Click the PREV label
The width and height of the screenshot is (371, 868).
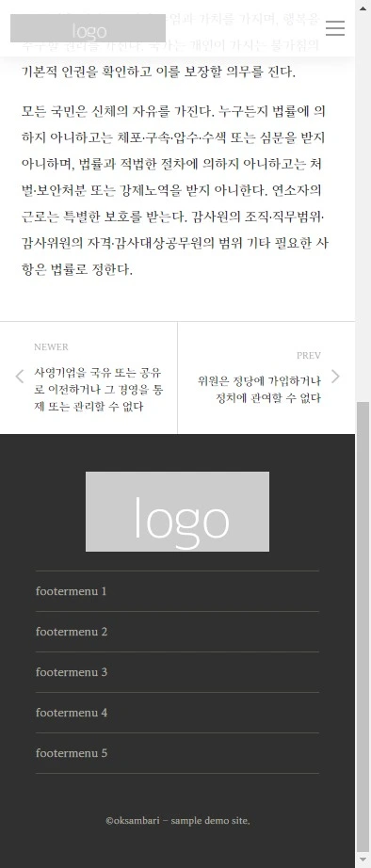coord(309,356)
